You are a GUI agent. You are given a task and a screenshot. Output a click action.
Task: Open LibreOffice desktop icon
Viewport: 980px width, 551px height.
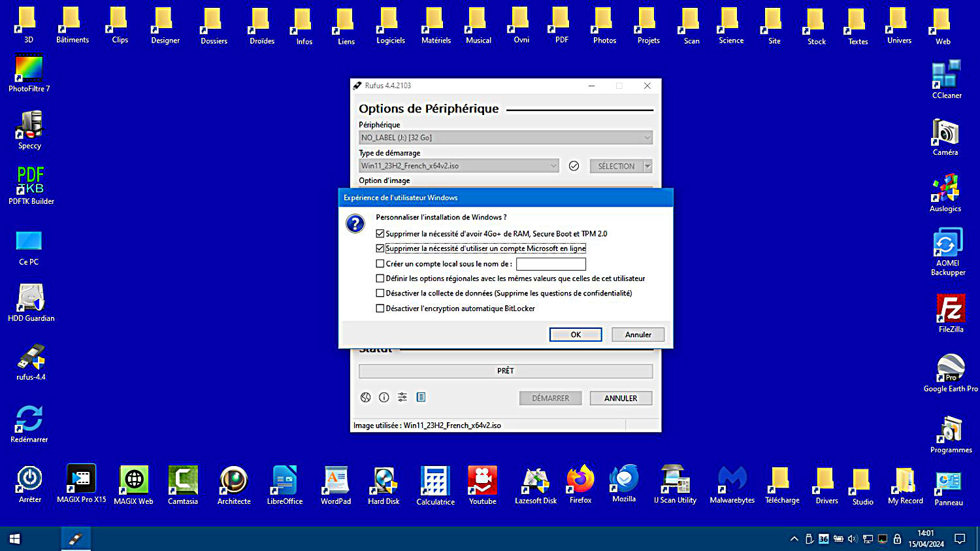[285, 485]
